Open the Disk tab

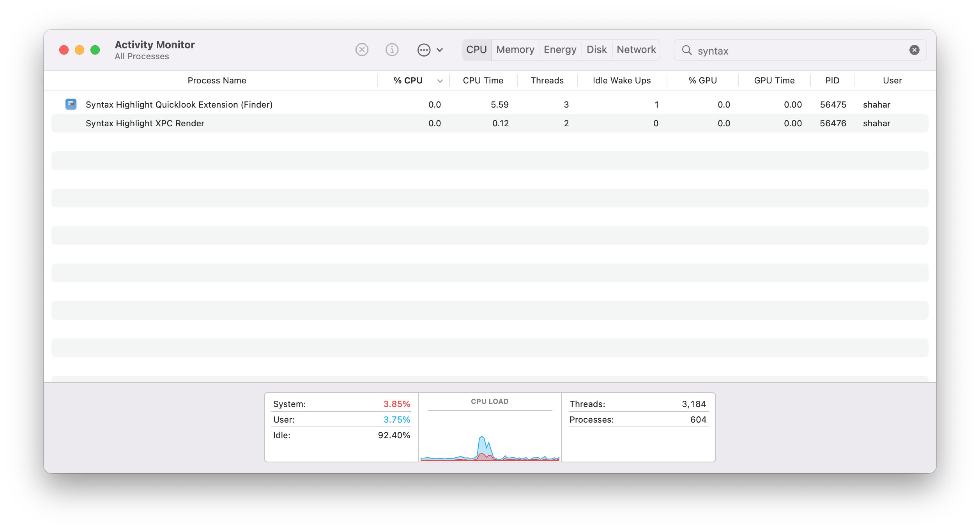[x=596, y=50]
